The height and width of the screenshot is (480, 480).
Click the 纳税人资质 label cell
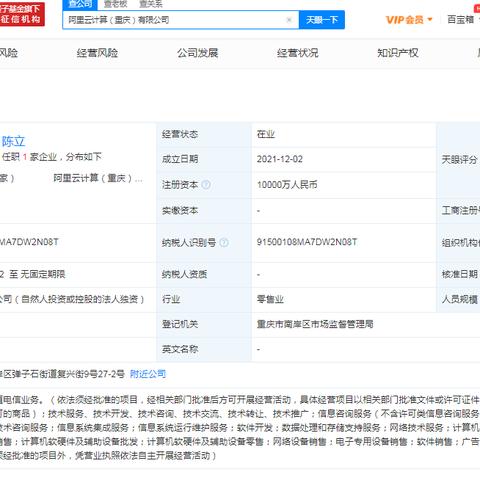point(204,275)
